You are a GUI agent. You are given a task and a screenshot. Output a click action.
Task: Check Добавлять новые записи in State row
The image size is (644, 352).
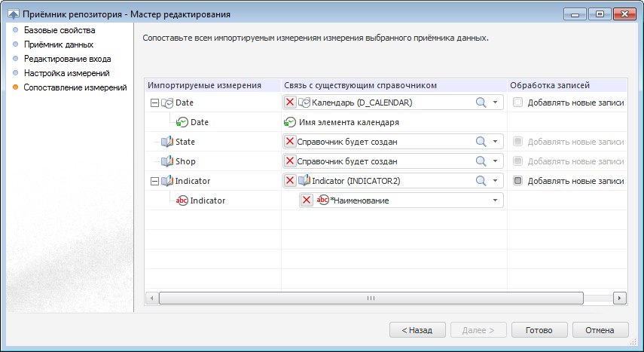coord(517,142)
